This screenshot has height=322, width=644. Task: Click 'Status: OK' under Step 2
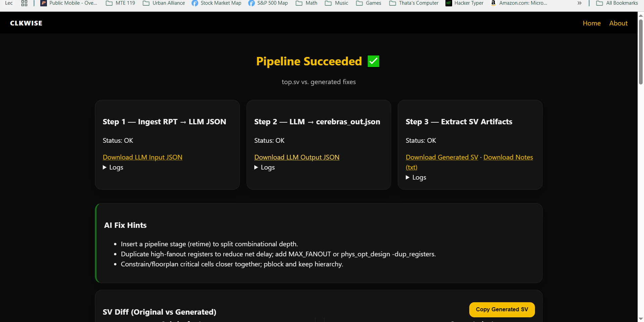click(269, 140)
